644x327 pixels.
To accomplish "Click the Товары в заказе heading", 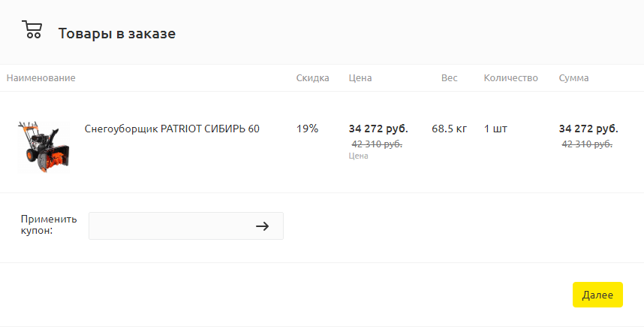I will tap(116, 33).
